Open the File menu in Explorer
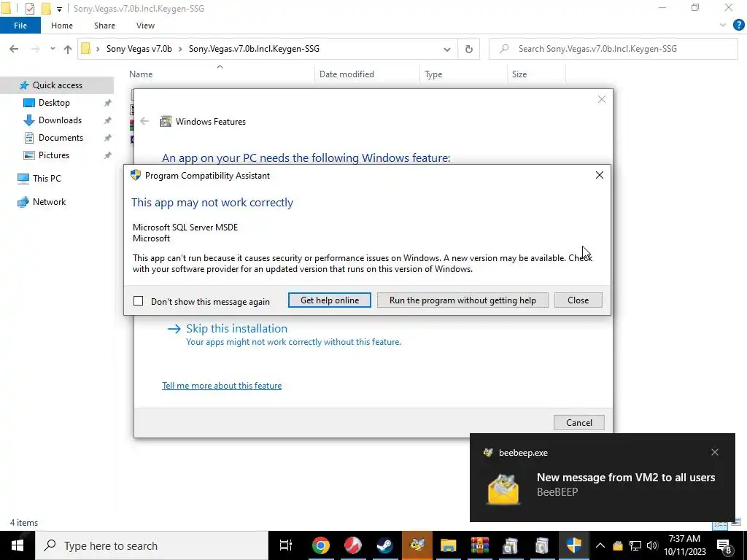747x560 pixels. point(20,26)
